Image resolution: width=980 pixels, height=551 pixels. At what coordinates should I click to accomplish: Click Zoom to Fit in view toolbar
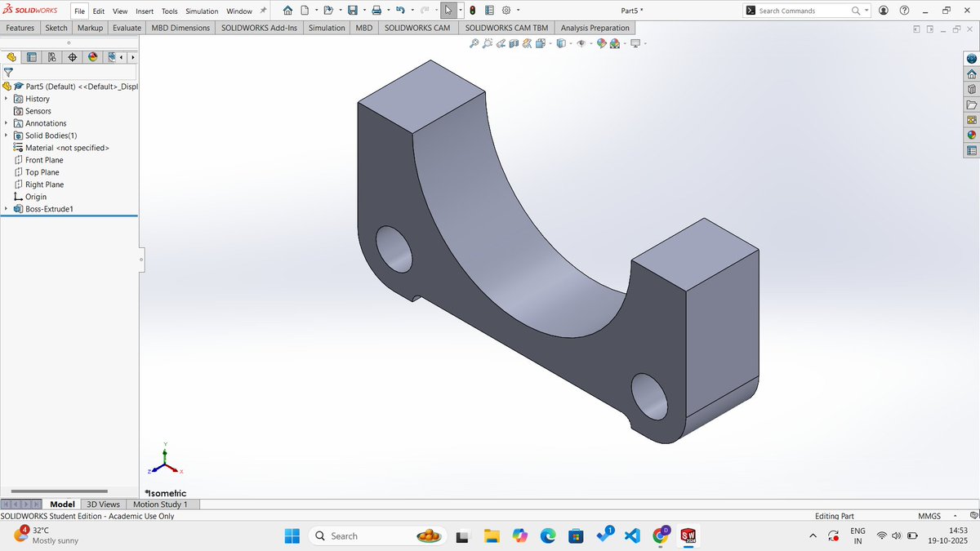(474, 43)
